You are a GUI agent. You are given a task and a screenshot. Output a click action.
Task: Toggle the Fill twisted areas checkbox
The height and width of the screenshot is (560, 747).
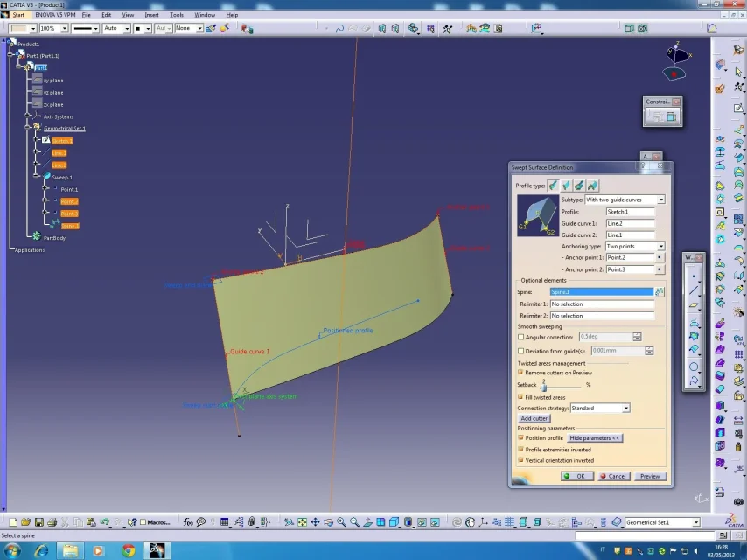(x=521, y=397)
